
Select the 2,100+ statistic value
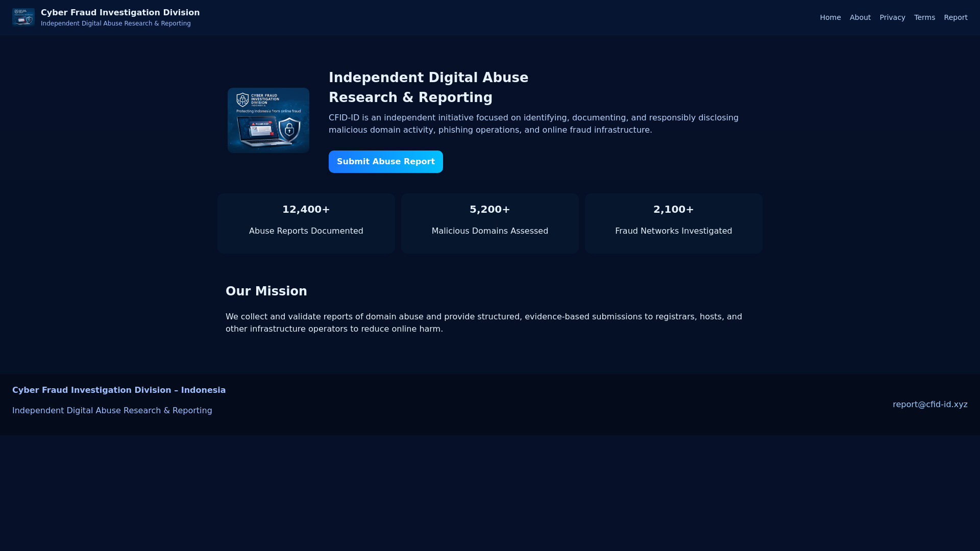tap(674, 210)
